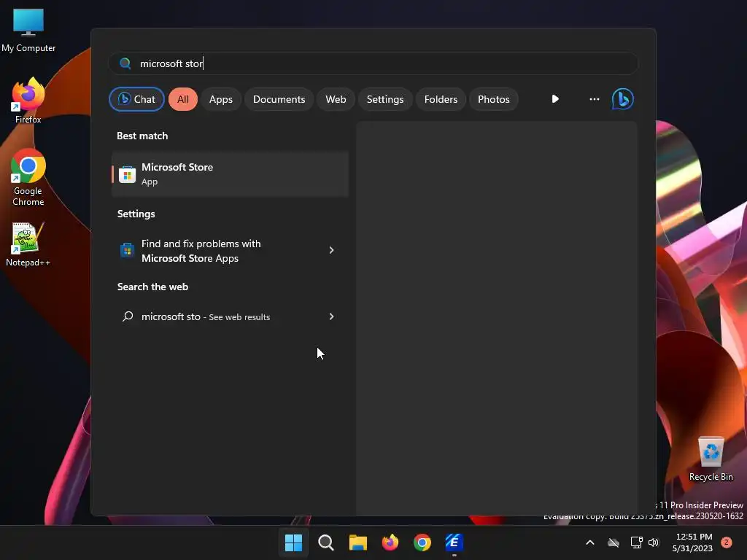Click the magnifier icon in the search box

click(x=125, y=63)
